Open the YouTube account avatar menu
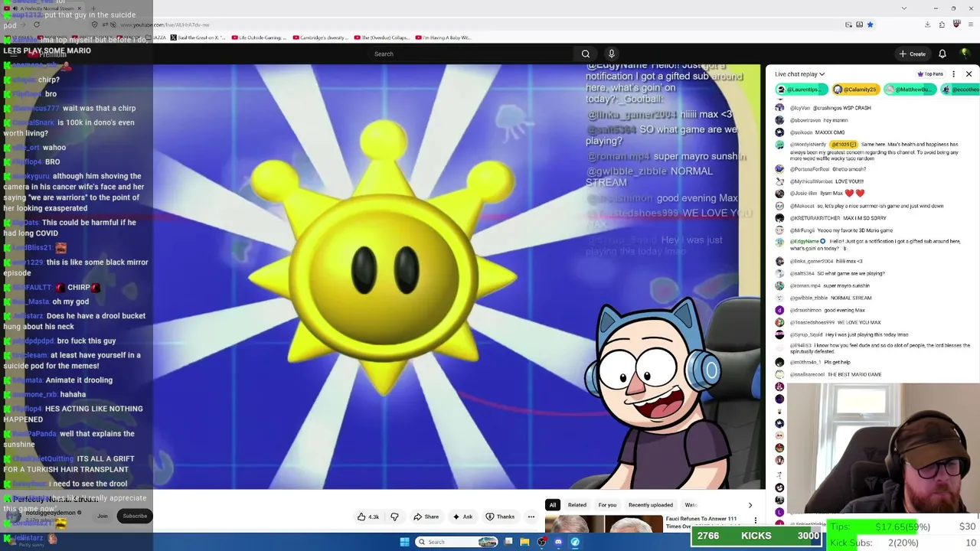The height and width of the screenshot is (551, 980). click(x=964, y=54)
